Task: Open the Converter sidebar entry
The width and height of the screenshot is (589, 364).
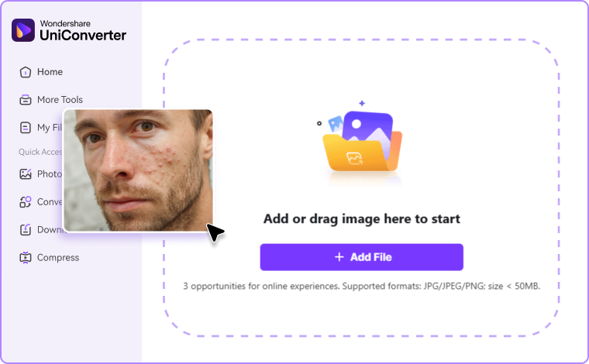Action: pos(50,202)
